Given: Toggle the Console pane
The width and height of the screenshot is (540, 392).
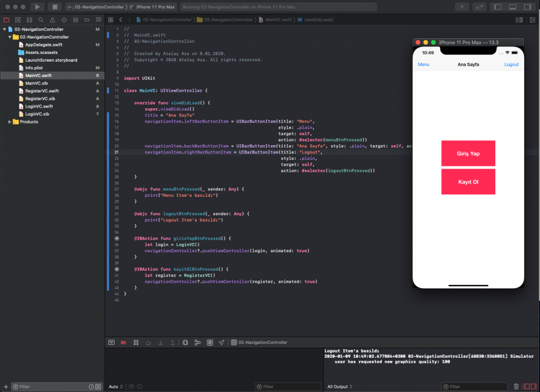Looking at the screenshot, I should (x=534, y=387).
